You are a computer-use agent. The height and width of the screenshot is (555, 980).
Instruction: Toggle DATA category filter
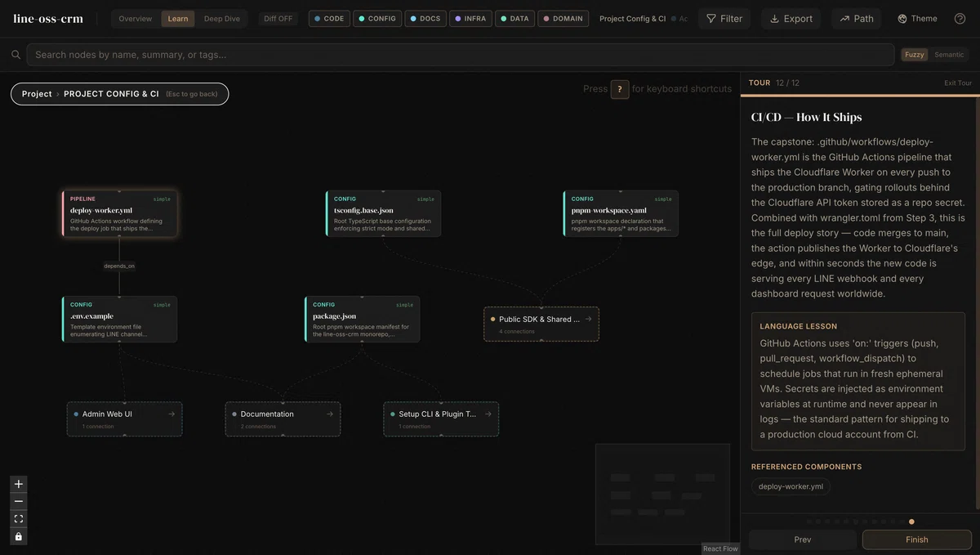pyautogui.click(x=514, y=19)
